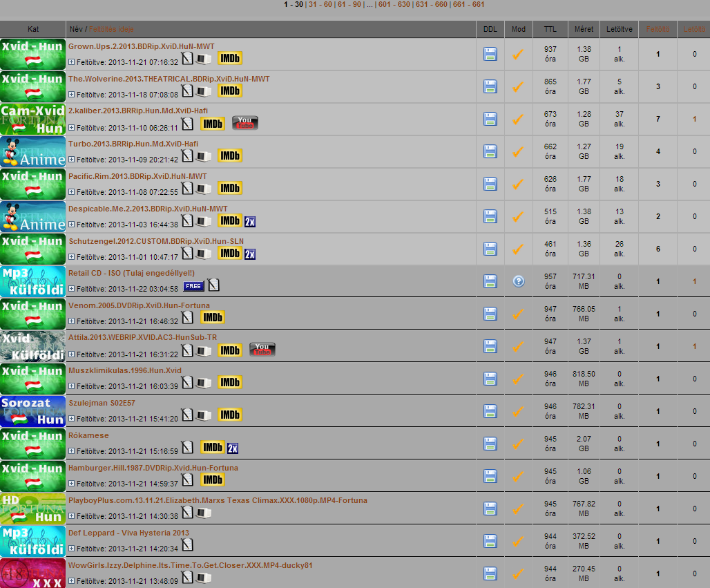This screenshot has height=588, width=710.
Task: Open Schutzengel.2012.CUSTOM.BDRip torrent link
Action: (156, 241)
